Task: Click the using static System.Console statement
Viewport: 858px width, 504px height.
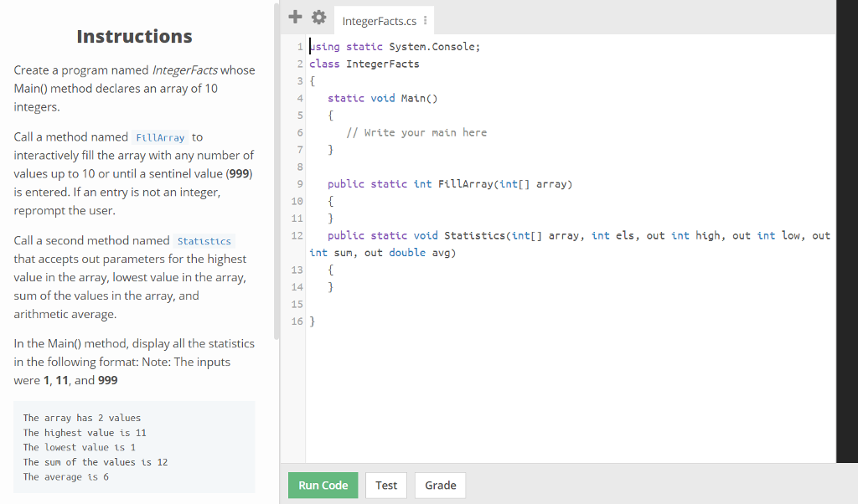Action: click(394, 46)
